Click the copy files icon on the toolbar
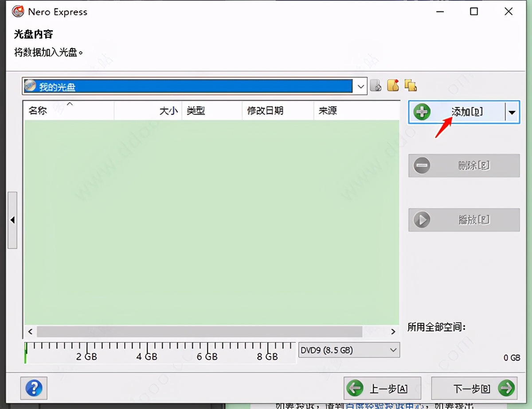Viewport: 532px width, 409px height. coord(410,86)
